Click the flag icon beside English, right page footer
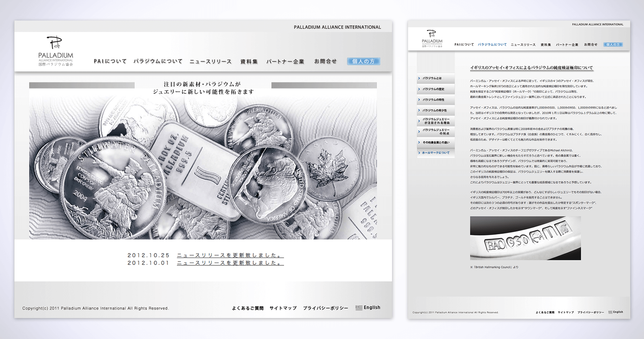The image size is (644, 339). pos(610,312)
